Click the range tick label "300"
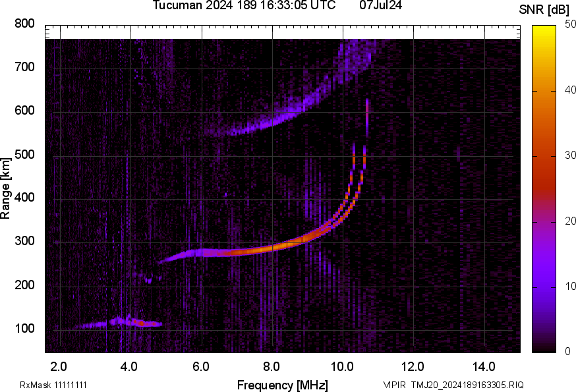The width and height of the screenshot is (576, 392). [24, 241]
